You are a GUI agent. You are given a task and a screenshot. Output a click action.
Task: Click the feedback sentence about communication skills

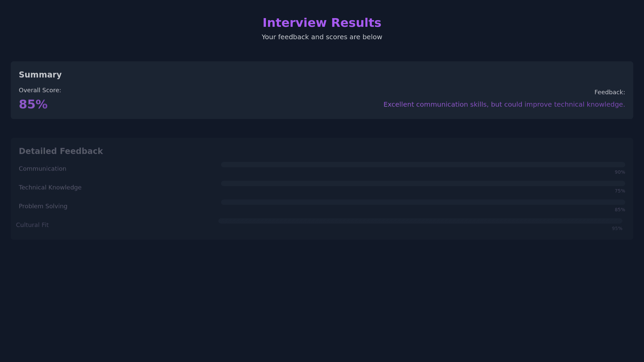504,105
